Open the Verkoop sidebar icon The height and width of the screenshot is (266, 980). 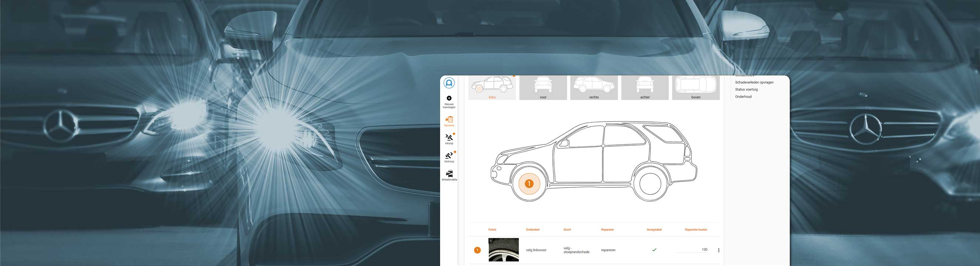coord(449,156)
